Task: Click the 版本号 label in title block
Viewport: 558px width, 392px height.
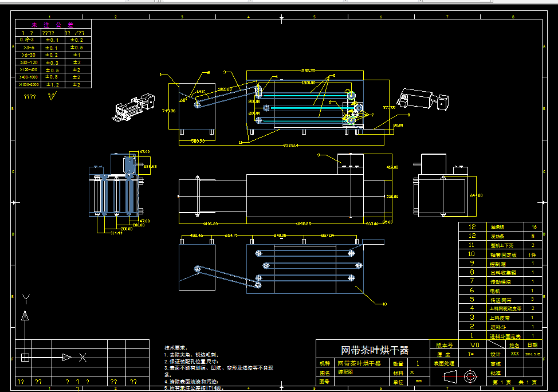Action: click(x=445, y=345)
